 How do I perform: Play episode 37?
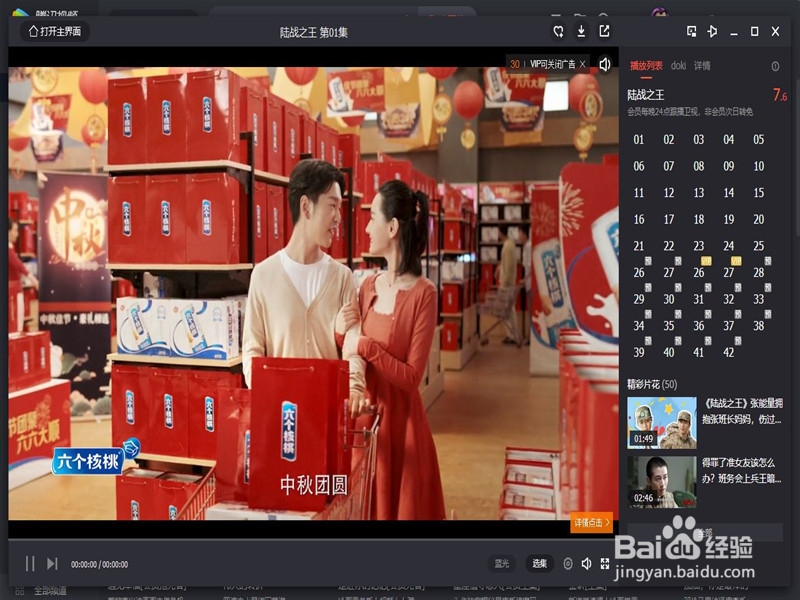pos(729,326)
